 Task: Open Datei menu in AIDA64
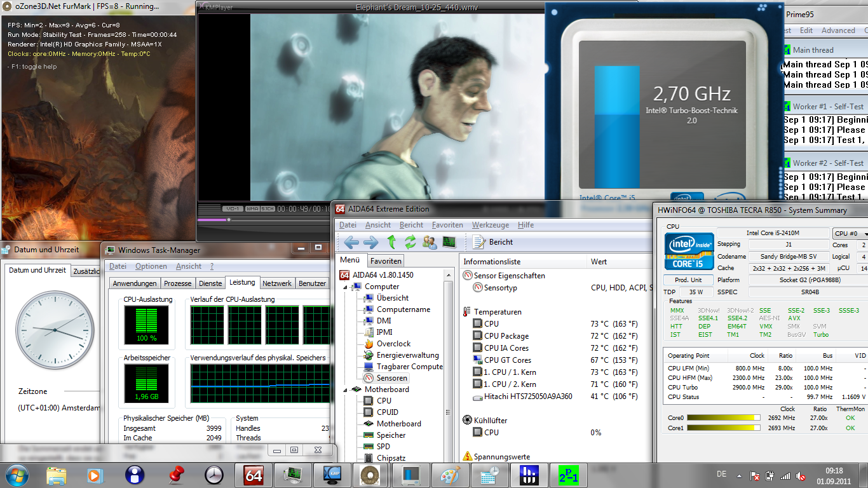348,225
